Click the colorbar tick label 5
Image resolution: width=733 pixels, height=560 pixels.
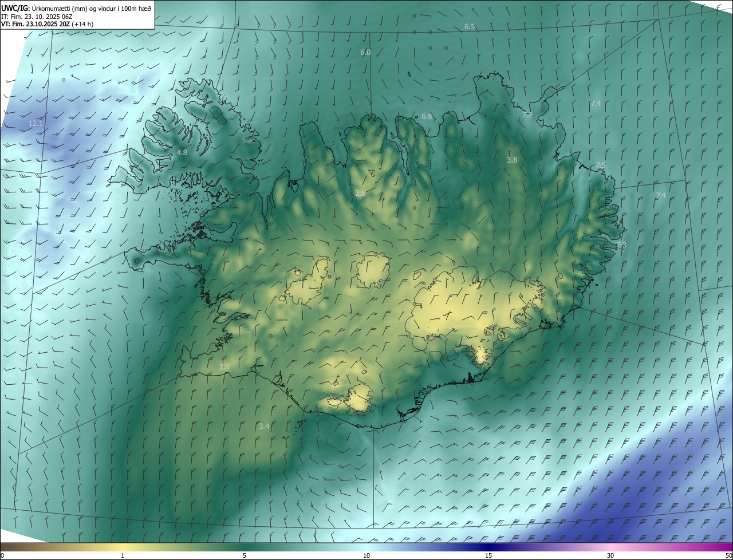coord(244,555)
